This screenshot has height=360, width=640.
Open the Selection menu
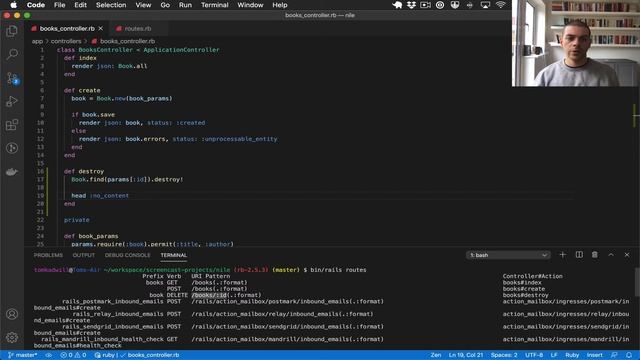pos(111,5)
